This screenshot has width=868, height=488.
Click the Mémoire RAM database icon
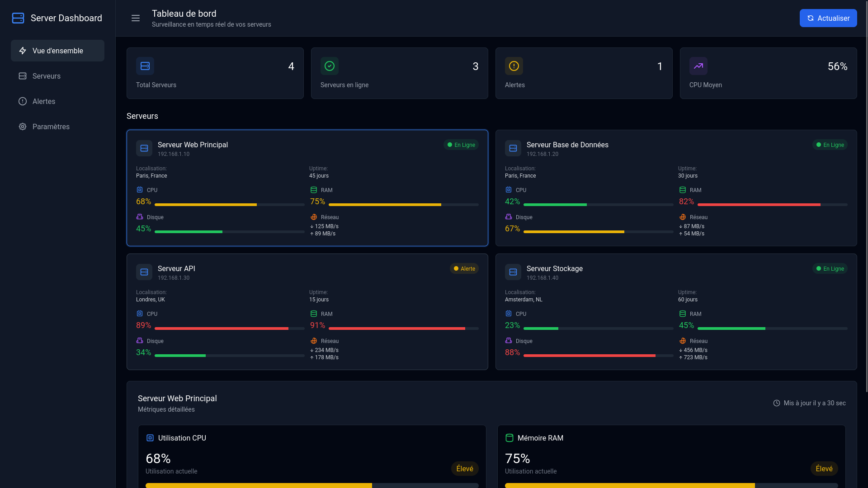[509, 438]
